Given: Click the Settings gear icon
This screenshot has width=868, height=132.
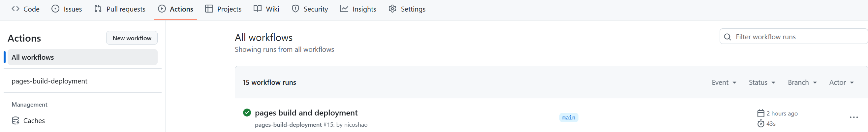Looking at the screenshot, I should coord(392,9).
